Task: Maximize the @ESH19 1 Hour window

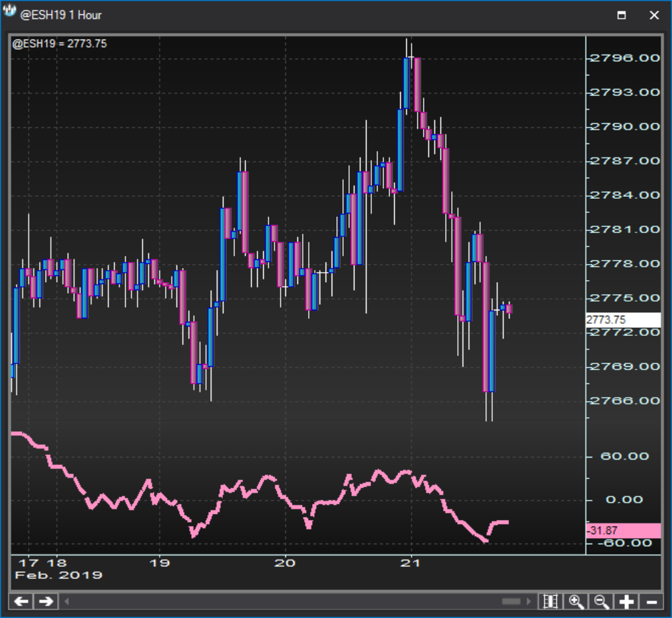Action: (x=622, y=15)
